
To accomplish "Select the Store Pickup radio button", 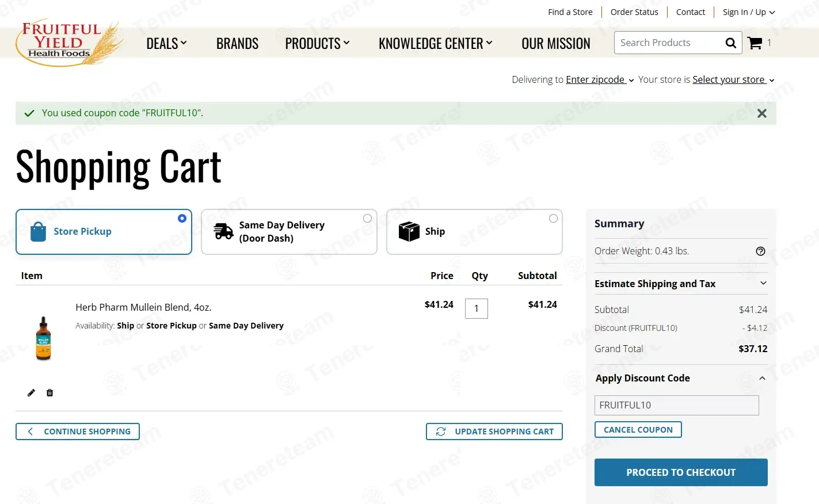I will tap(182, 218).
